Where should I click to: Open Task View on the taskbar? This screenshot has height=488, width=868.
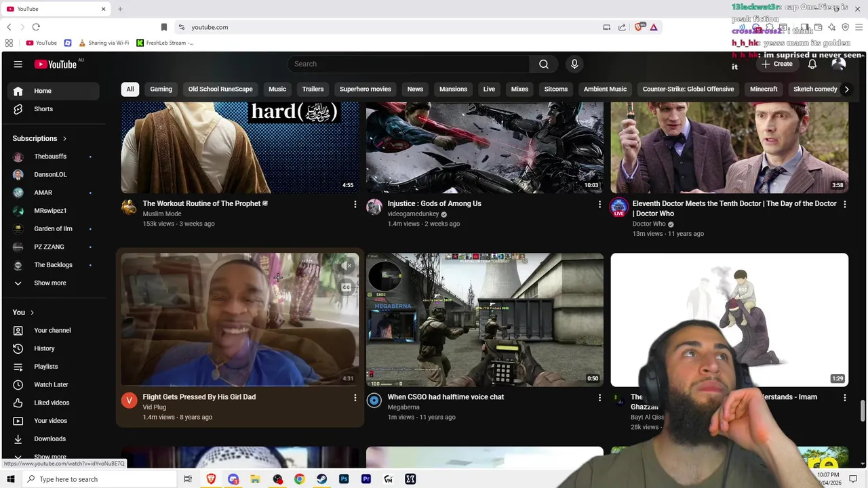point(188,479)
